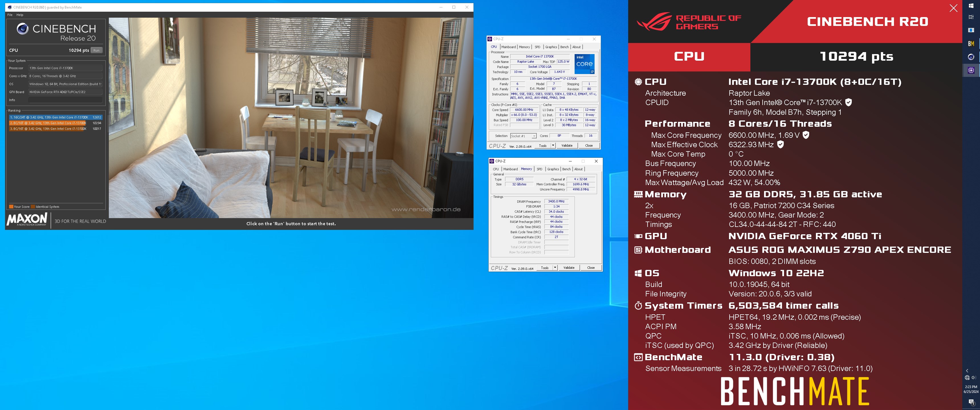980x410 pixels.
Task: Open Graphics tab in lower CPU-Z window
Action: [553, 169]
